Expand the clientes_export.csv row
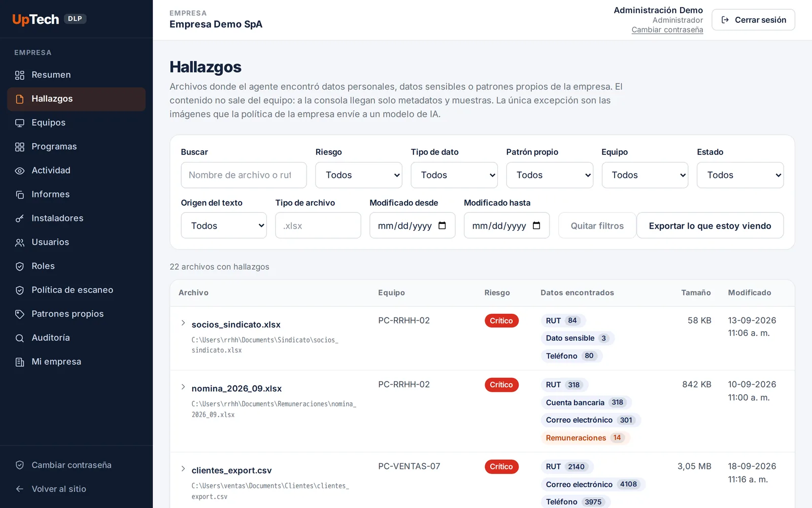The image size is (812, 508). click(183, 469)
